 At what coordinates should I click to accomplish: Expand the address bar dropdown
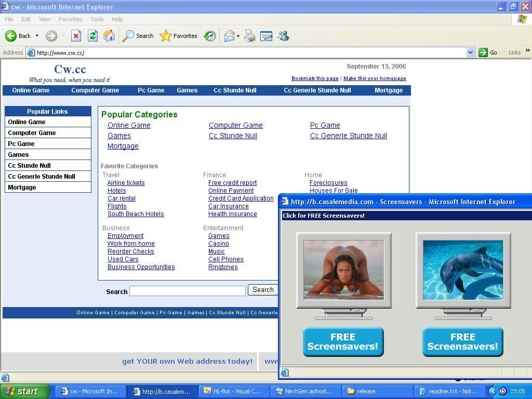click(x=470, y=52)
